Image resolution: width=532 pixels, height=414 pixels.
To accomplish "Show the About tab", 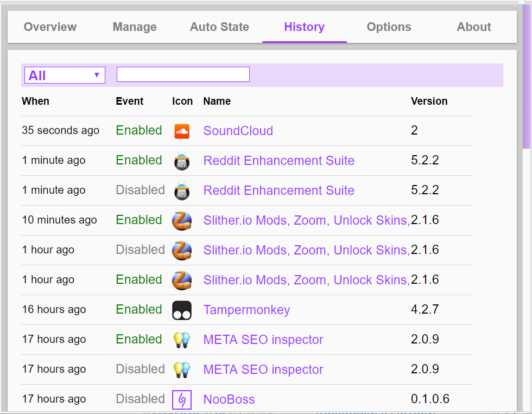I will pos(474,27).
